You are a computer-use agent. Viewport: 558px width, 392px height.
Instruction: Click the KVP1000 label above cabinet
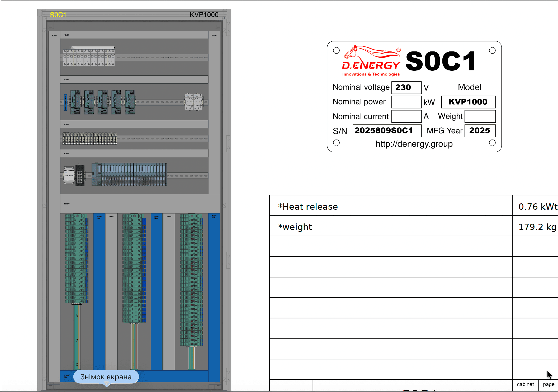(204, 15)
